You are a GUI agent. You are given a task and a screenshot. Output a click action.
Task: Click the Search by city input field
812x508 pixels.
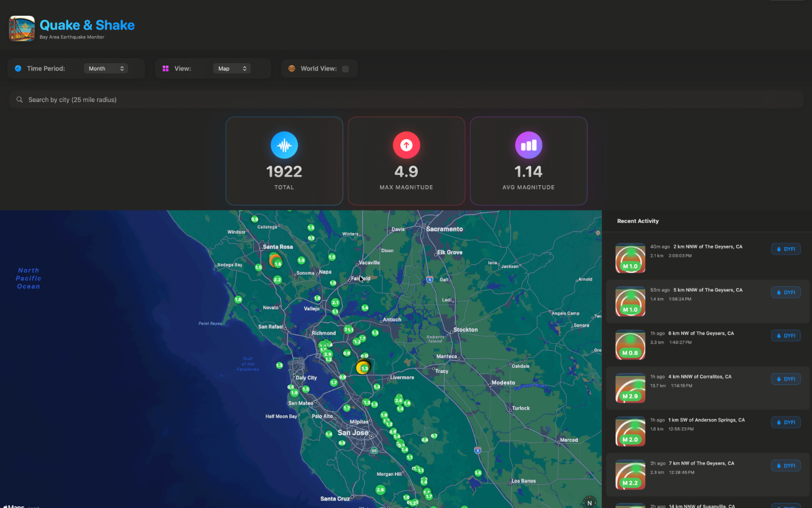tap(406, 99)
